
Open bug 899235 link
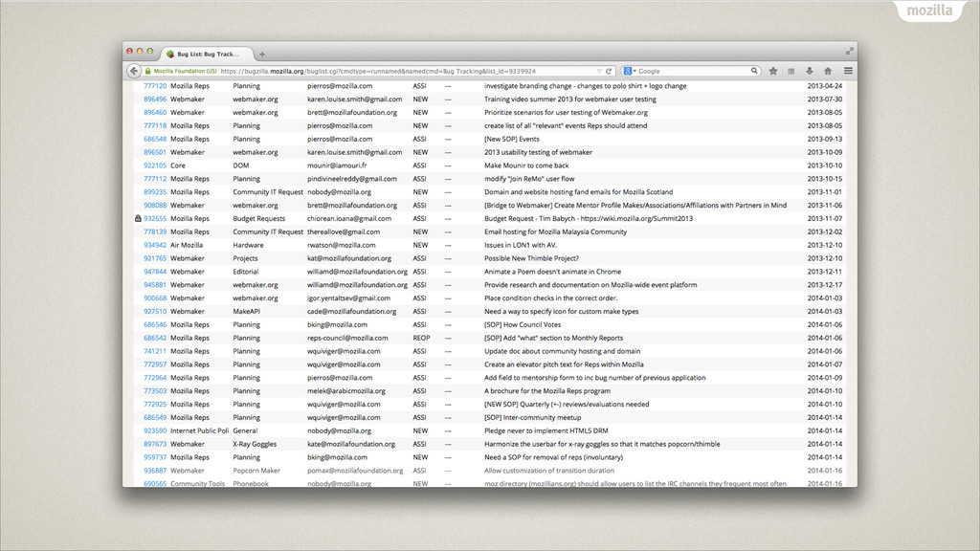coord(155,192)
